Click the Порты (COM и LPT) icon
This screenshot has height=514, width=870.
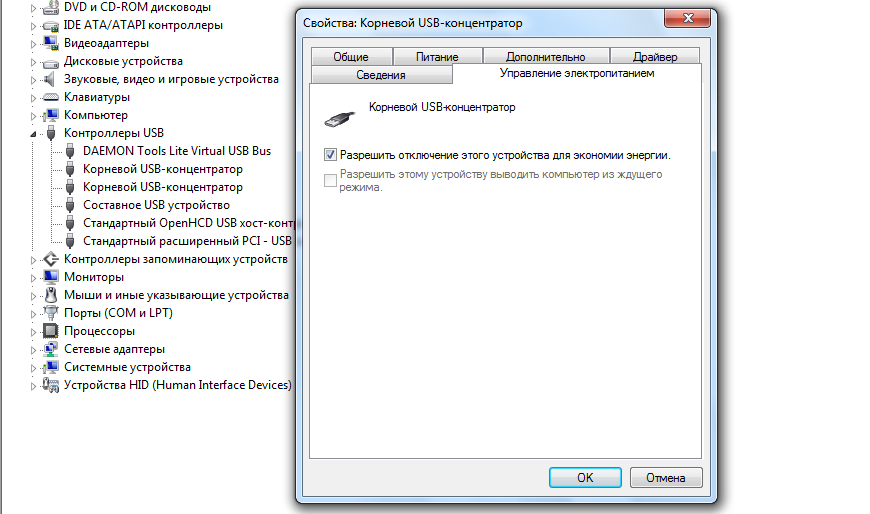[x=50, y=313]
